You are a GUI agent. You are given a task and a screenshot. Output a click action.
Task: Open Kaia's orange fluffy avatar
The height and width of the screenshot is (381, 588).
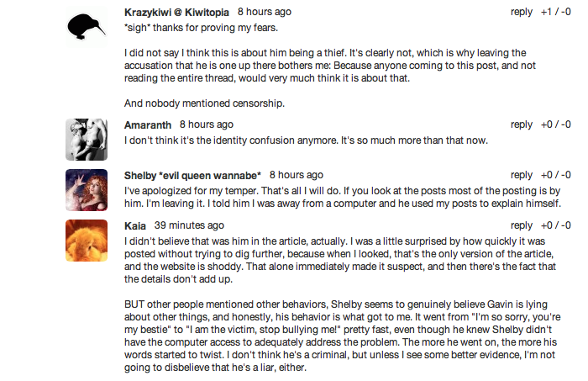tap(87, 241)
